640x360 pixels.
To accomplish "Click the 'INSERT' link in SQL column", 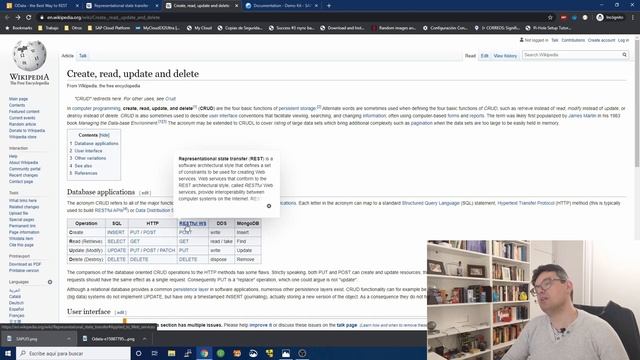I will pyautogui.click(x=116, y=233).
